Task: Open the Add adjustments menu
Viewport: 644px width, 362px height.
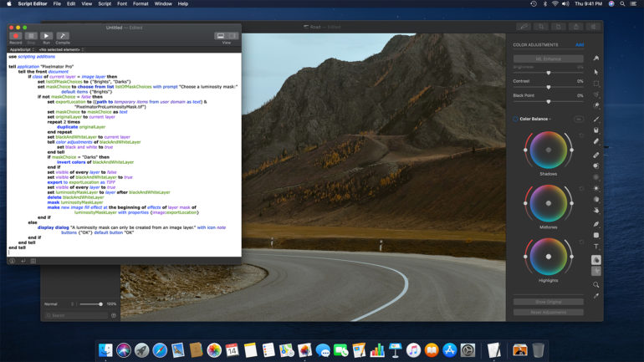Action: (x=580, y=45)
